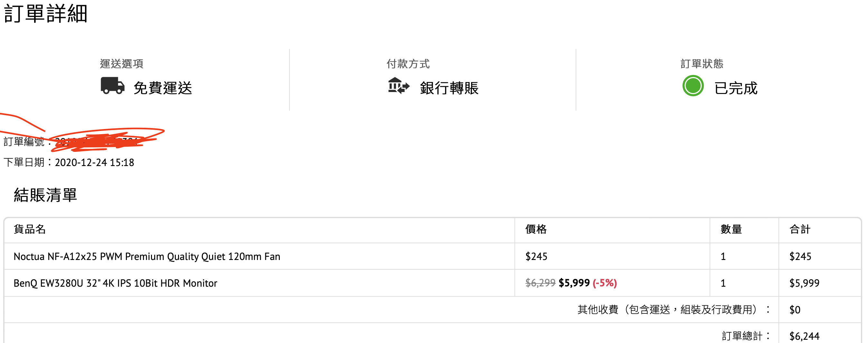Screen dimensions: 868x343
Task: Click the discounted $5,999 price
Action: pos(574,283)
